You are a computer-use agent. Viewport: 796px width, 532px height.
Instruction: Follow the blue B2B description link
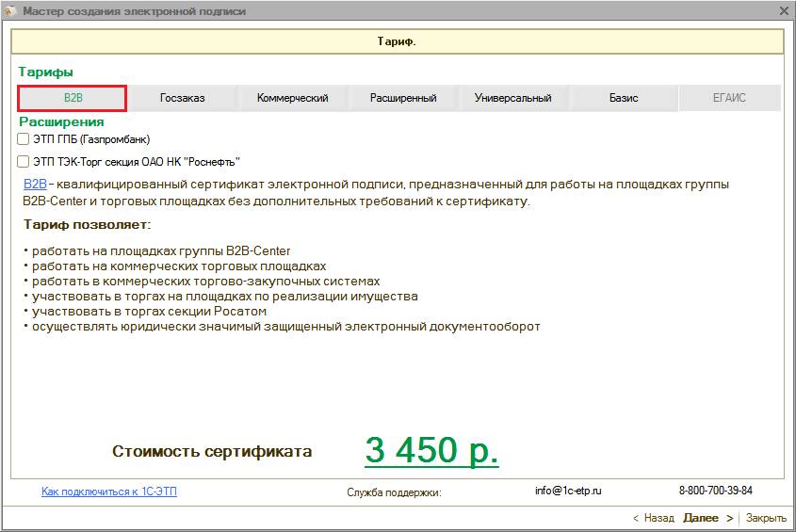pyautogui.click(x=35, y=185)
